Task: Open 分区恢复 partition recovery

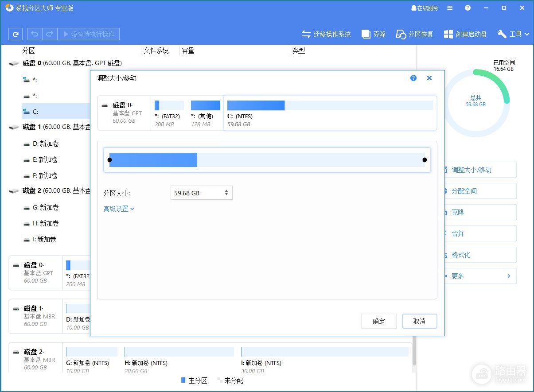Action: coord(415,34)
